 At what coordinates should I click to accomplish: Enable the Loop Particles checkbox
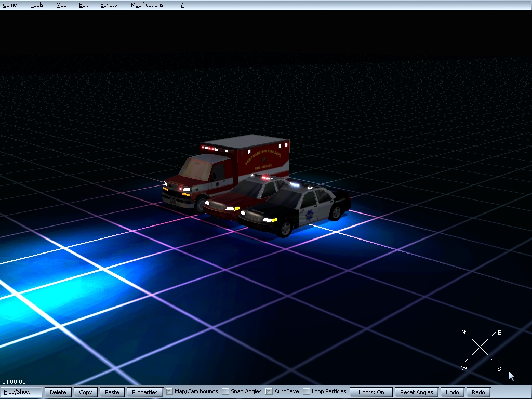307,392
